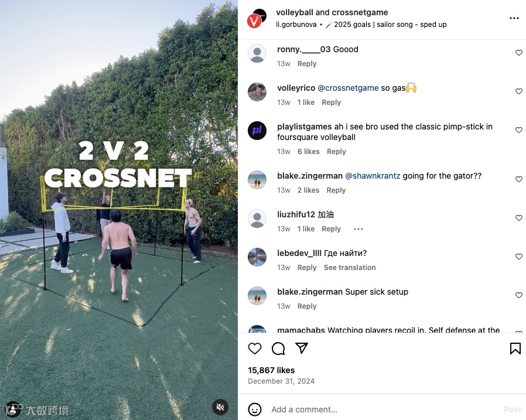The width and height of the screenshot is (526, 420).
Task: Like the post with the heart icon
Action: 255,349
